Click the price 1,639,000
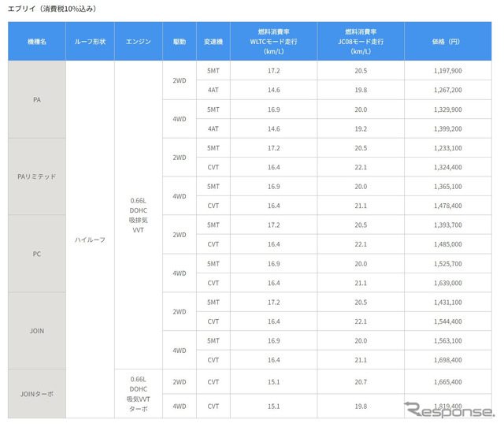Screen dimensions: 504x427 point(448,283)
